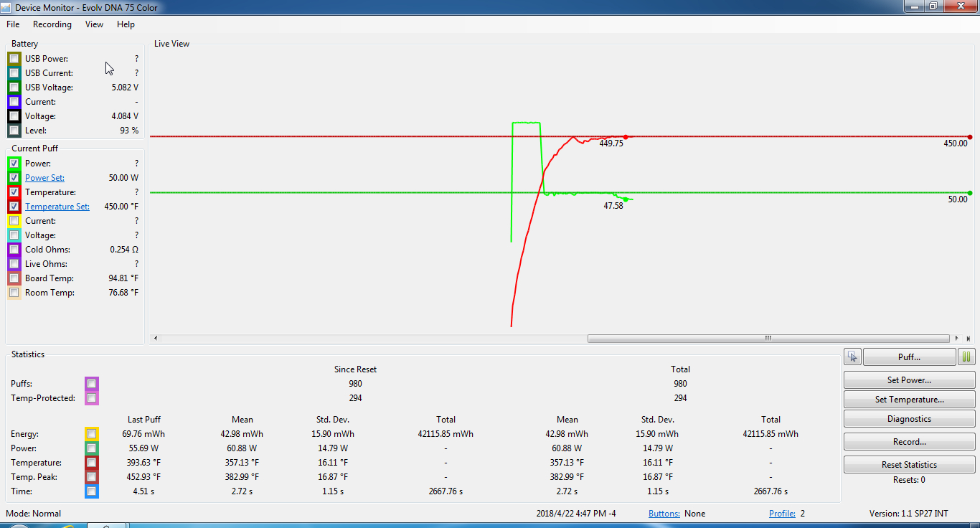Enable the USB Voltage graph checkbox

14,88
